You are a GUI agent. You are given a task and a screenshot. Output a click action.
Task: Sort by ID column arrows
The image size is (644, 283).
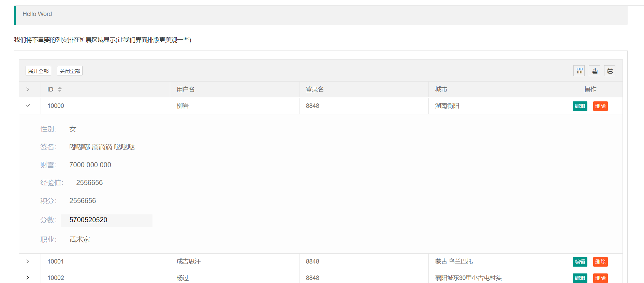60,89
